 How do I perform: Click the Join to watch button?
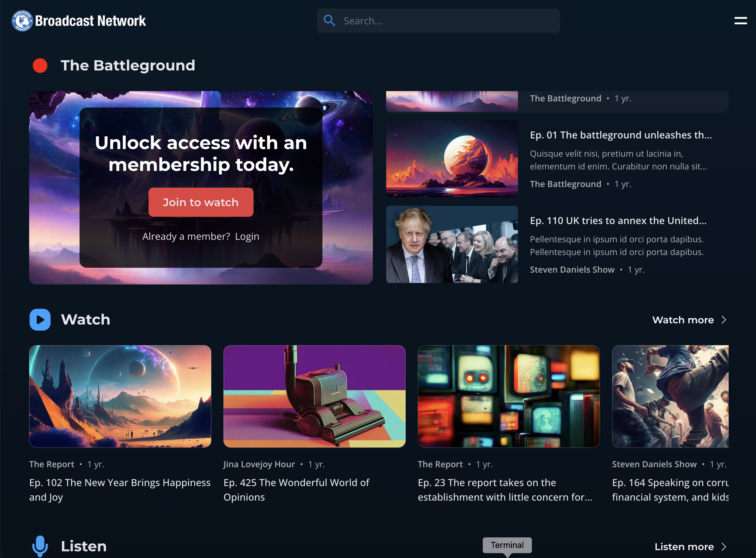coord(201,202)
